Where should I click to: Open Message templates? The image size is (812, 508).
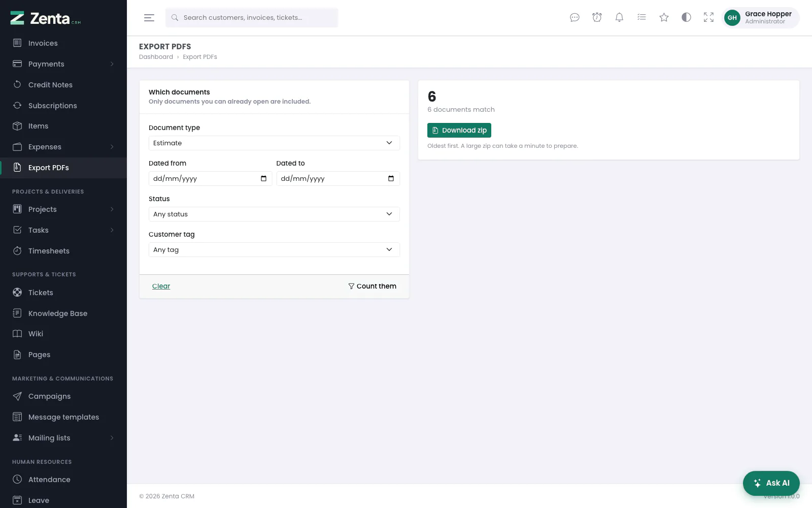(63, 417)
